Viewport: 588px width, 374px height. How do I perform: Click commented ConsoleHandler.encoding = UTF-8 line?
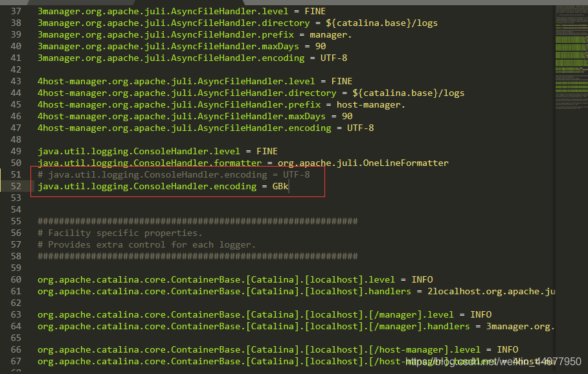click(x=174, y=174)
